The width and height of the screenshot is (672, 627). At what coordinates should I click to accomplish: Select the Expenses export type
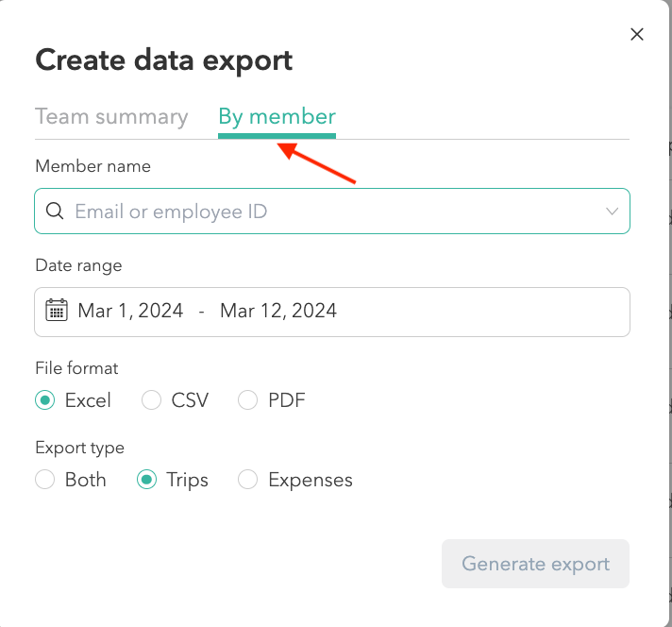click(248, 480)
